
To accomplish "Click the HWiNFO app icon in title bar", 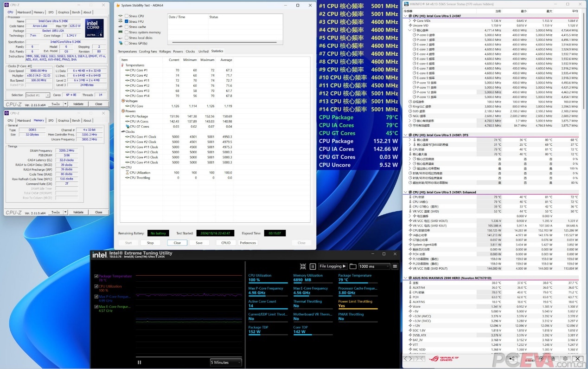I will click(x=407, y=4).
